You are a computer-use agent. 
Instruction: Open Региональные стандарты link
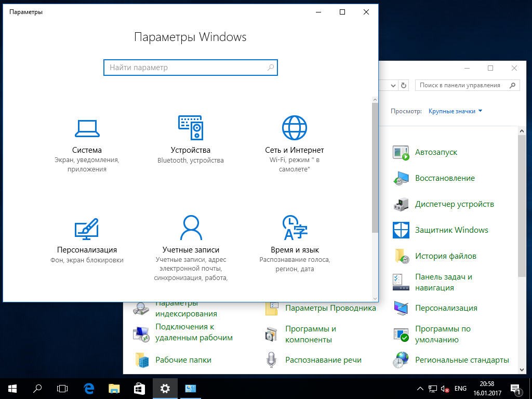(x=462, y=360)
